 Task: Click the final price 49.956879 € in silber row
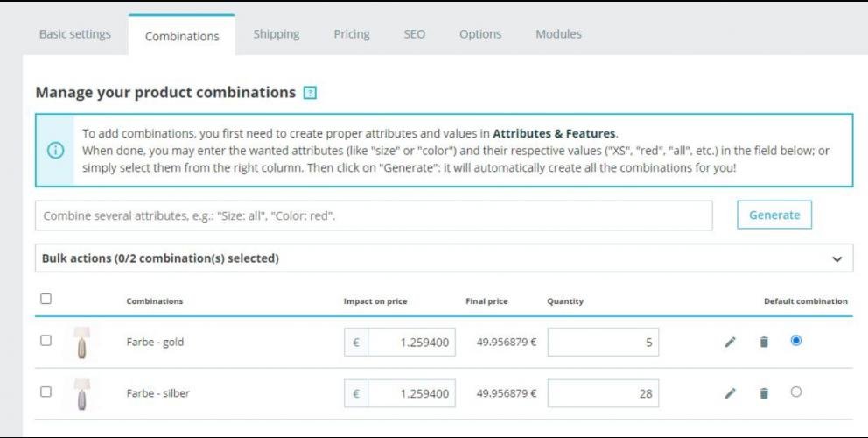click(x=507, y=393)
